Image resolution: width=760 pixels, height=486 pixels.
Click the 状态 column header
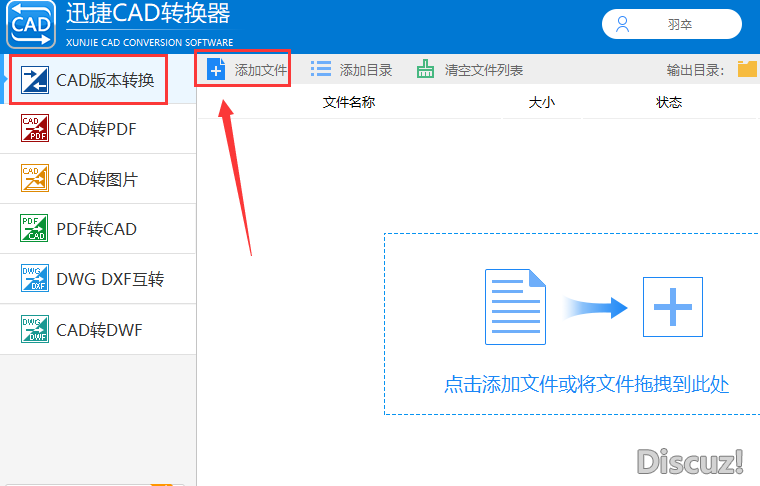[669, 102]
